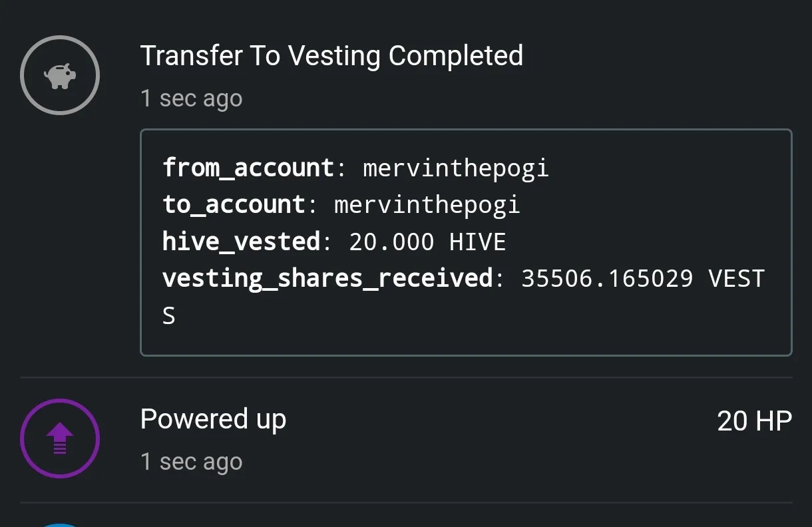Click the purple power up arrow icon
This screenshot has height=527, width=812.
pyautogui.click(x=60, y=439)
